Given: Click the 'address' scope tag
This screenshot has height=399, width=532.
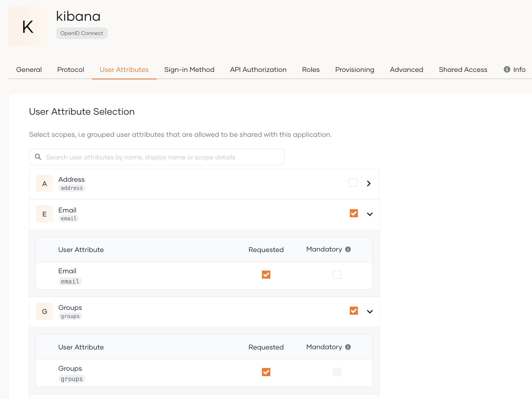Looking at the screenshot, I should point(72,188).
